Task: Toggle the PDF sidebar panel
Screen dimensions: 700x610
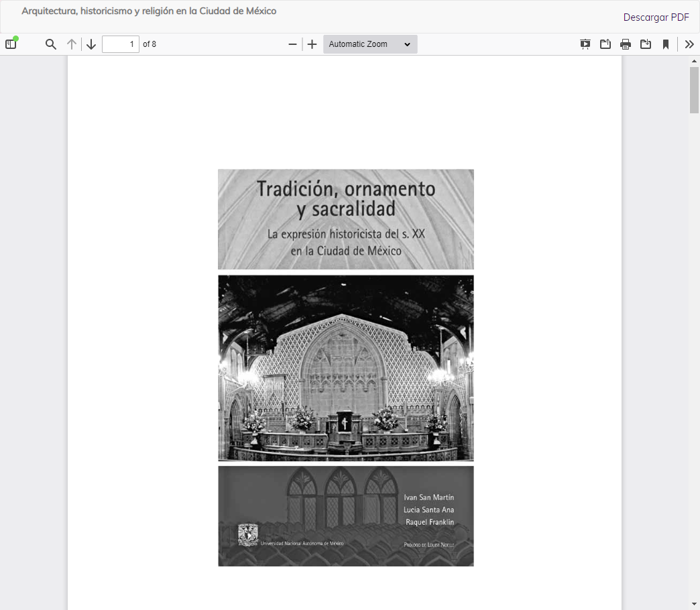Action: [11, 44]
